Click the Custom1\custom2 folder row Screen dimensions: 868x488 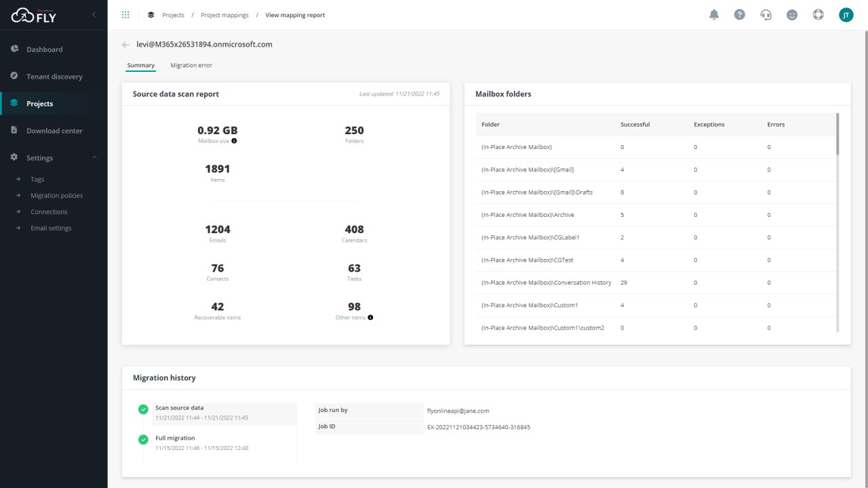(656, 328)
